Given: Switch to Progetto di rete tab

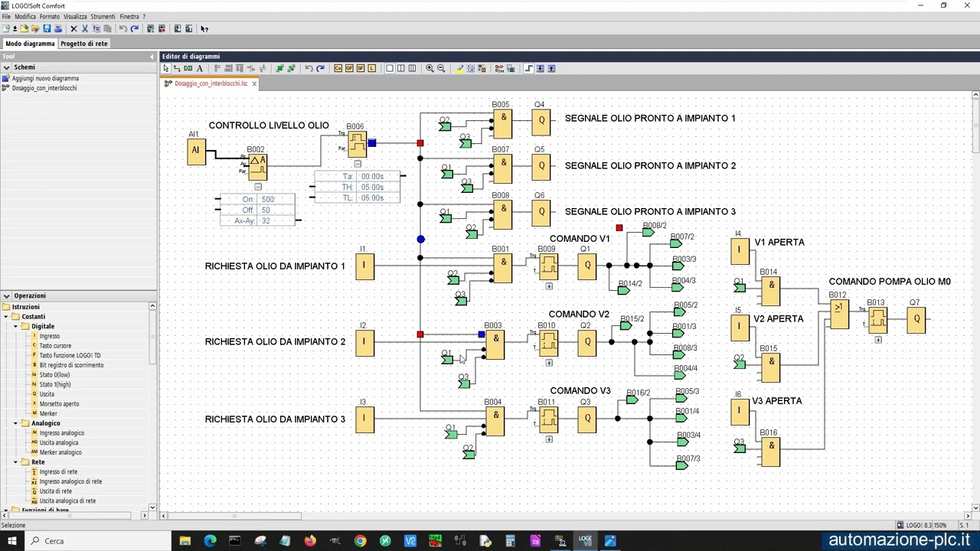Looking at the screenshot, I should click(84, 44).
